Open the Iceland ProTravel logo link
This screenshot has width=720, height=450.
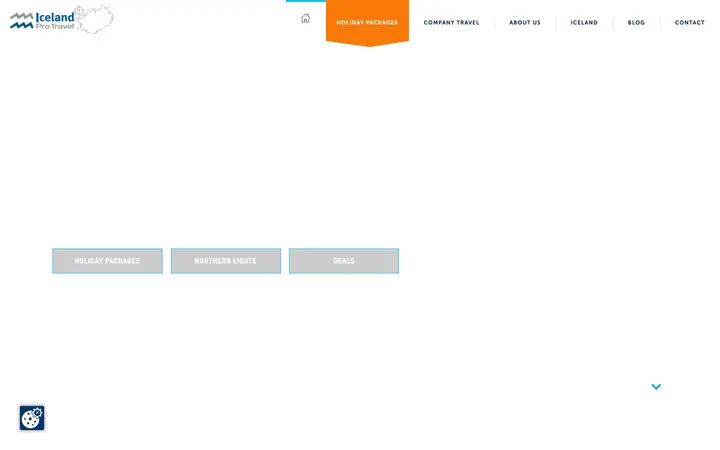click(x=62, y=20)
